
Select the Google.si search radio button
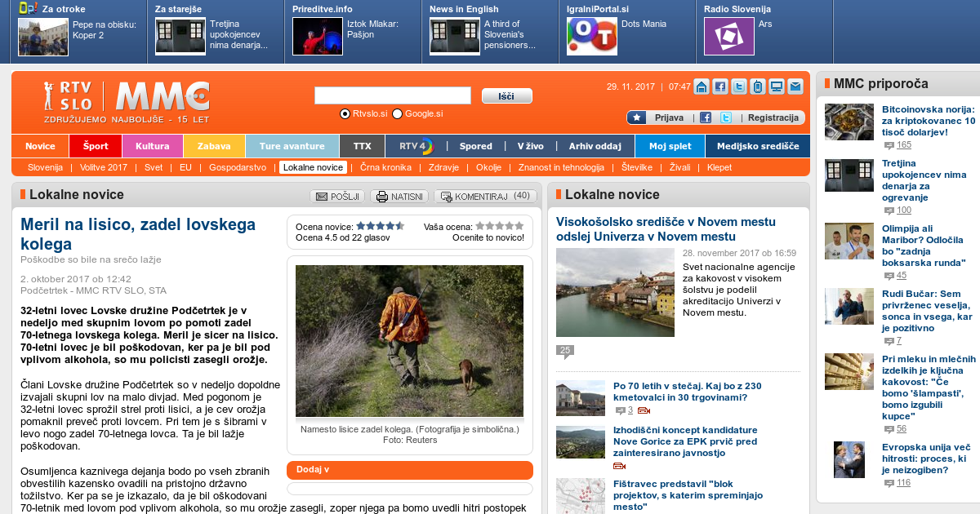point(398,114)
